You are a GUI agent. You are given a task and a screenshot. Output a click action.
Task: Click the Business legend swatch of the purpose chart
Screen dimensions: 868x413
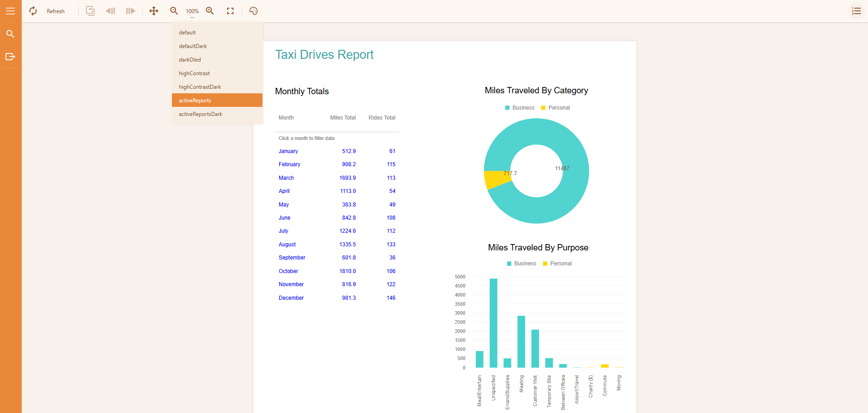(x=509, y=264)
